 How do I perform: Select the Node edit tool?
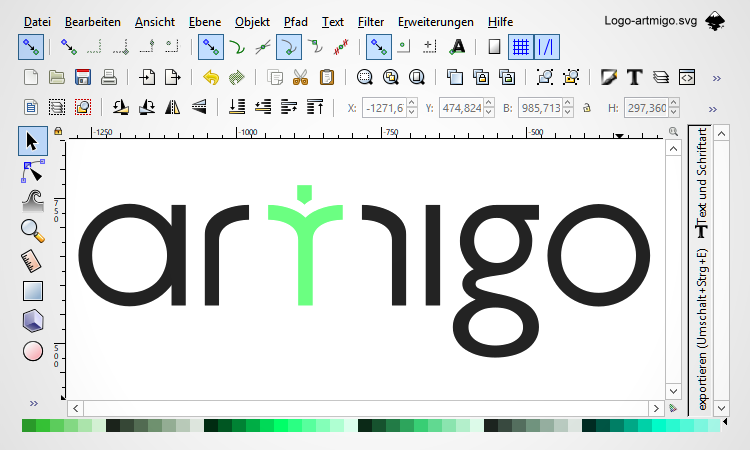coord(33,172)
